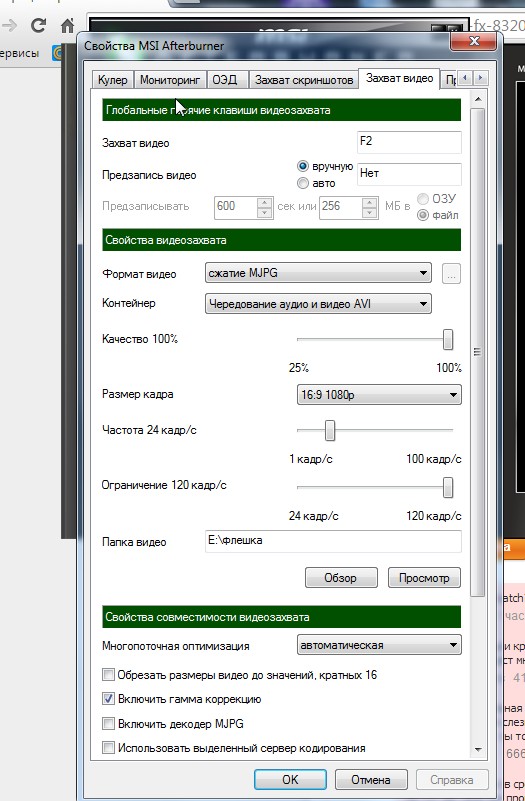The image size is (525, 801).
Task: Click browser reload icon
Action: click(x=38, y=24)
